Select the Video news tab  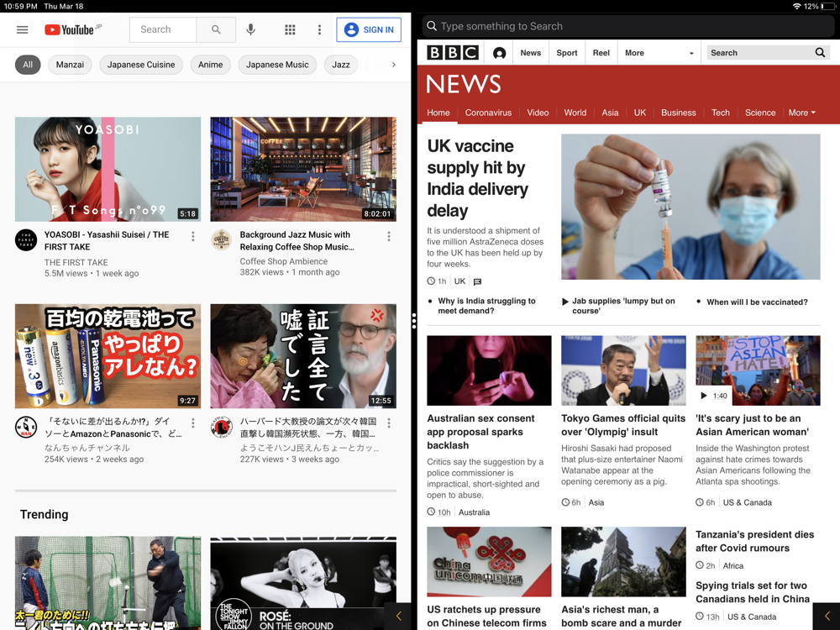[538, 113]
